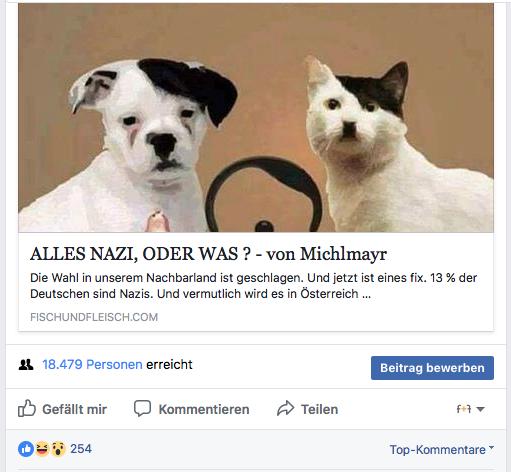Click the article description text preview
This screenshot has height=472, width=511.
[x=253, y=286]
